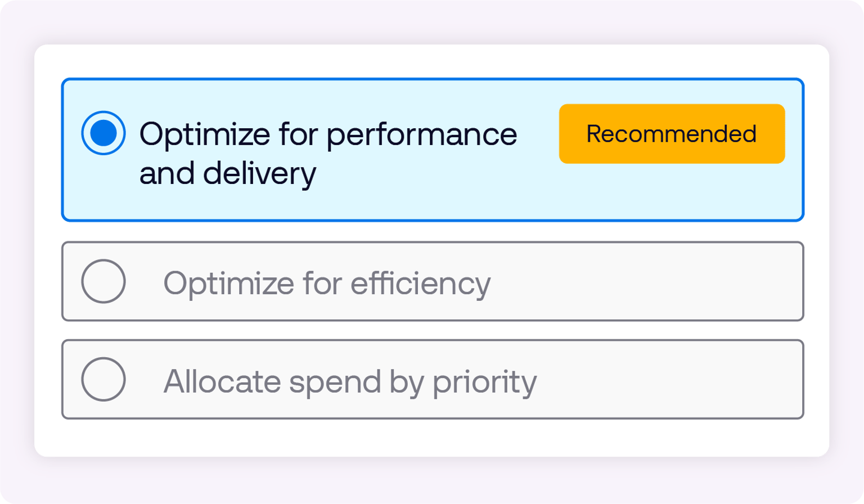Select the "Optimize for performance and delivery" radio button
This screenshot has width=864, height=504.
[x=103, y=133]
